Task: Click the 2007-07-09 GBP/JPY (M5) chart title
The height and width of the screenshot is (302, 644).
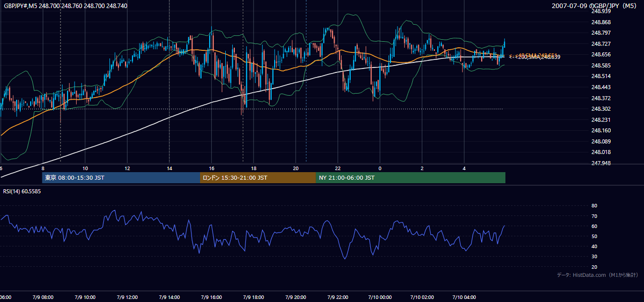Action: (x=595, y=6)
